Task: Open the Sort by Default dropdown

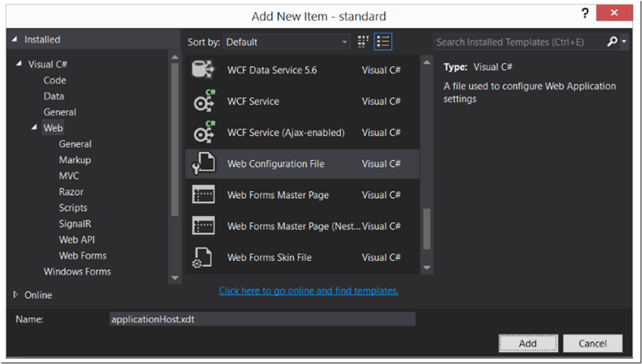Action: 287,42
